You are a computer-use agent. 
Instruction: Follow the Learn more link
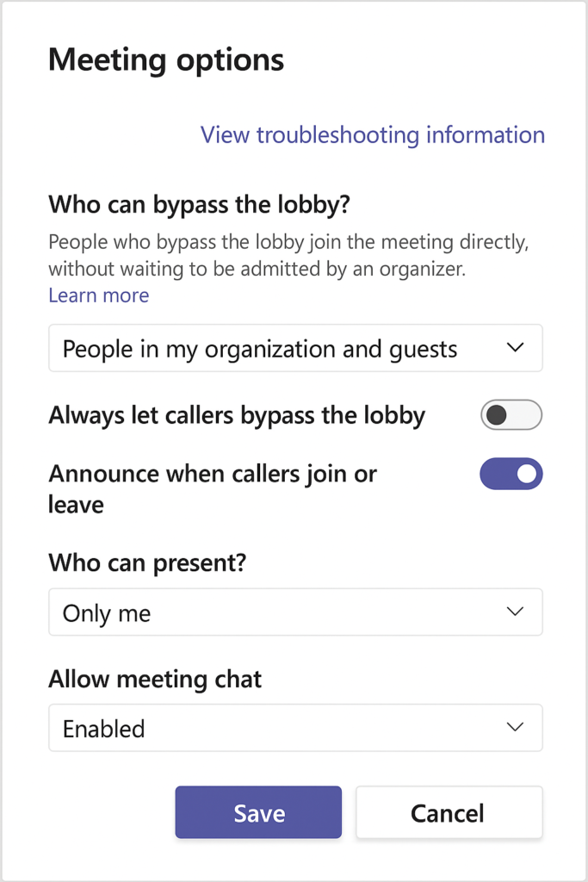[99, 295]
